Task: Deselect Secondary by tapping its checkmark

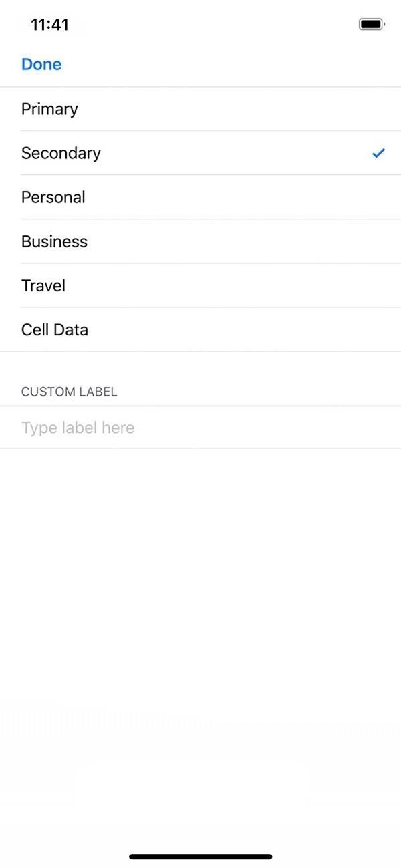Action: coord(378,153)
